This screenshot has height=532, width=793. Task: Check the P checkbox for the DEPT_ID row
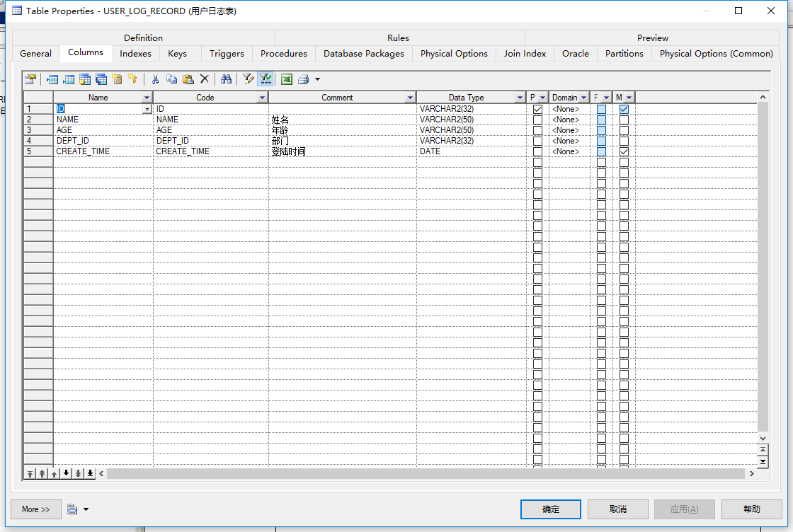(x=537, y=141)
